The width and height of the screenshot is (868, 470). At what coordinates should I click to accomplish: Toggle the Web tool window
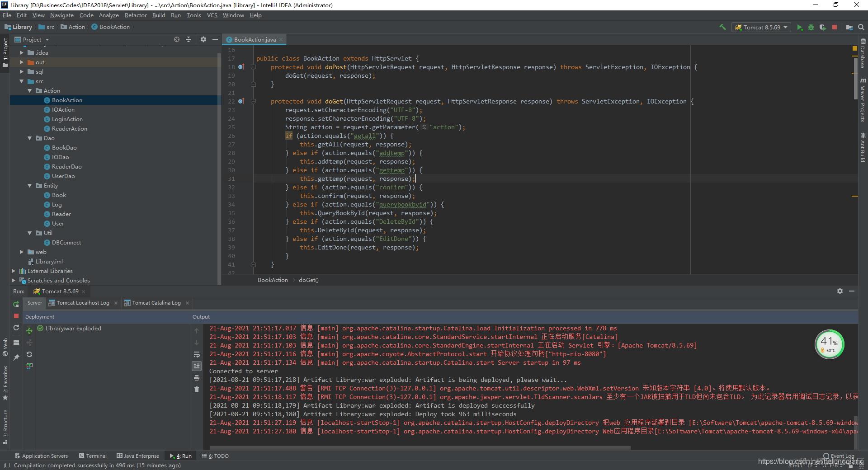5,347
